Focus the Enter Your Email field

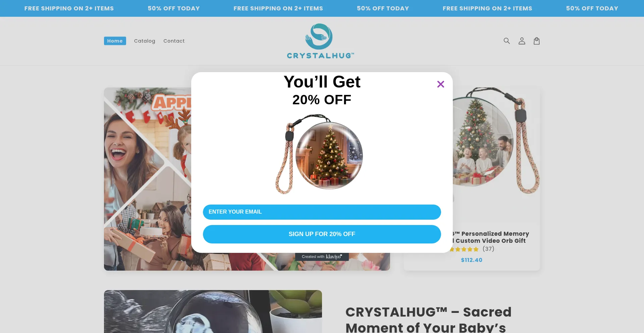pyautogui.click(x=322, y=212)
